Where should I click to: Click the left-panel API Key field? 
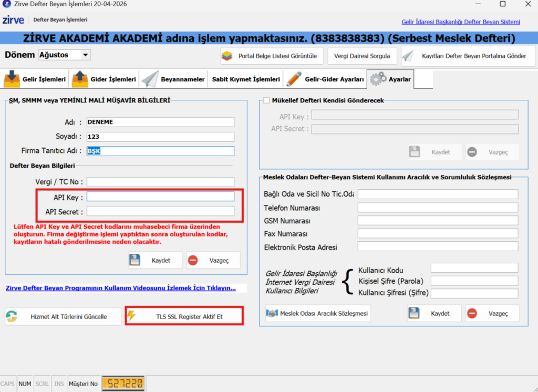pos(160,197)
